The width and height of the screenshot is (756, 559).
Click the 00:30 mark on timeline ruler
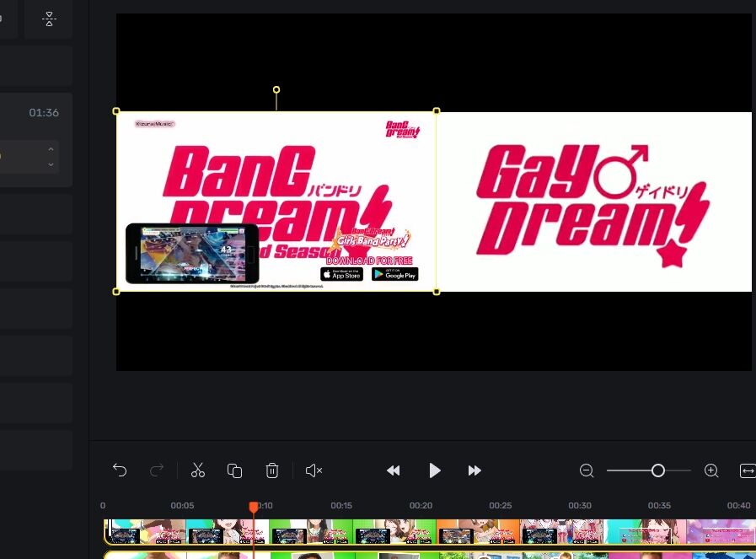tap(580, 506)
